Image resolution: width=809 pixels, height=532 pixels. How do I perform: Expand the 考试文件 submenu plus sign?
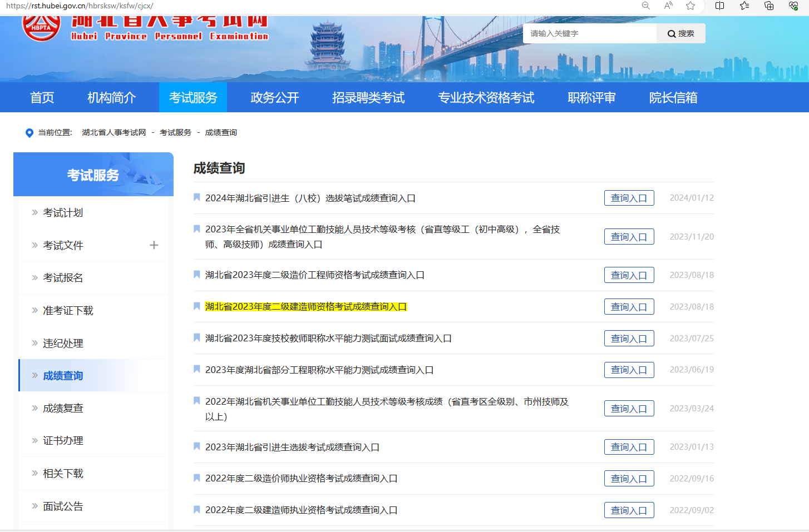coord(154,245)
